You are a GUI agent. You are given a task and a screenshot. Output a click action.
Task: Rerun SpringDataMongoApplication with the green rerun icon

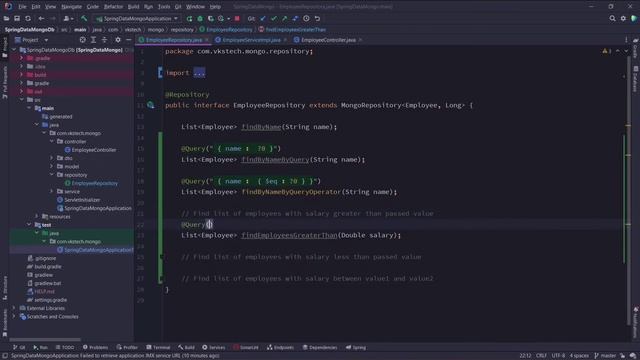point(189,18)
